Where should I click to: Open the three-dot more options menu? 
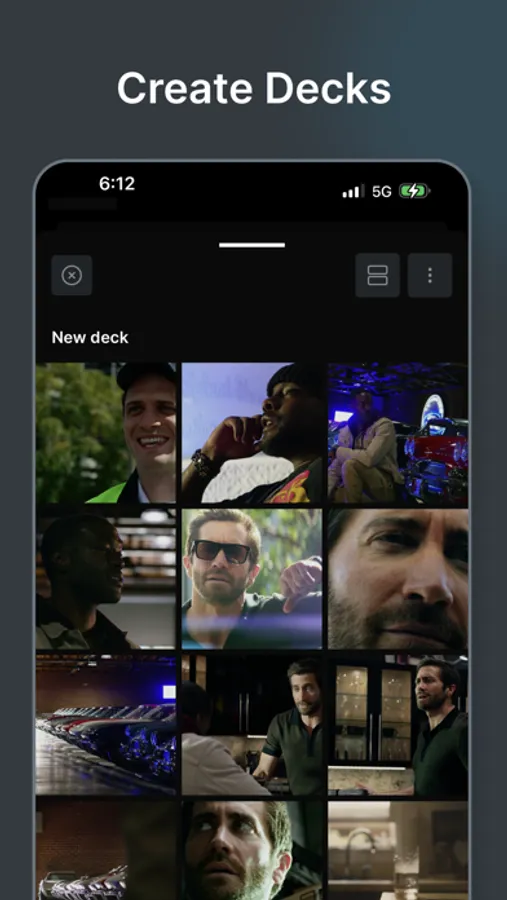pyautogui.click(x=430, y=276)
